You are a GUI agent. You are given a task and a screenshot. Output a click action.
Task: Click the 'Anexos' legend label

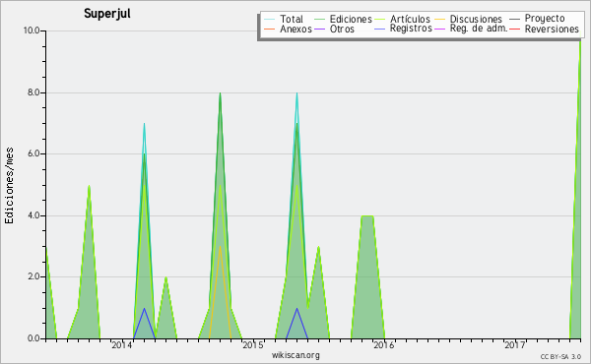(295, 29)
